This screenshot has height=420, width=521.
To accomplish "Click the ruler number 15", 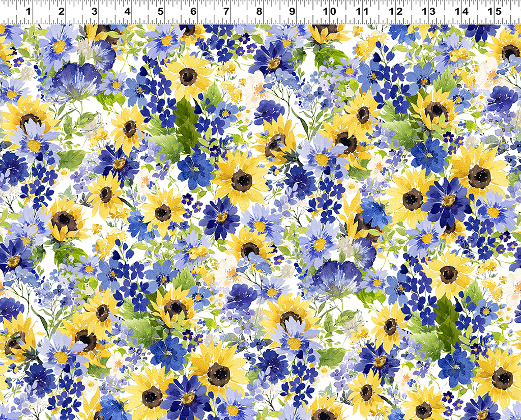I will click(x=494, y=12).
